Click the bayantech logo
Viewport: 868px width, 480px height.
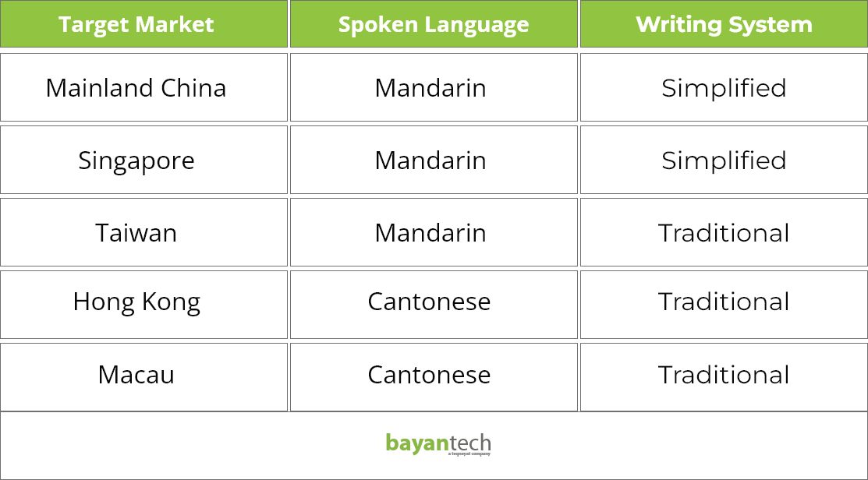point(438,445)
